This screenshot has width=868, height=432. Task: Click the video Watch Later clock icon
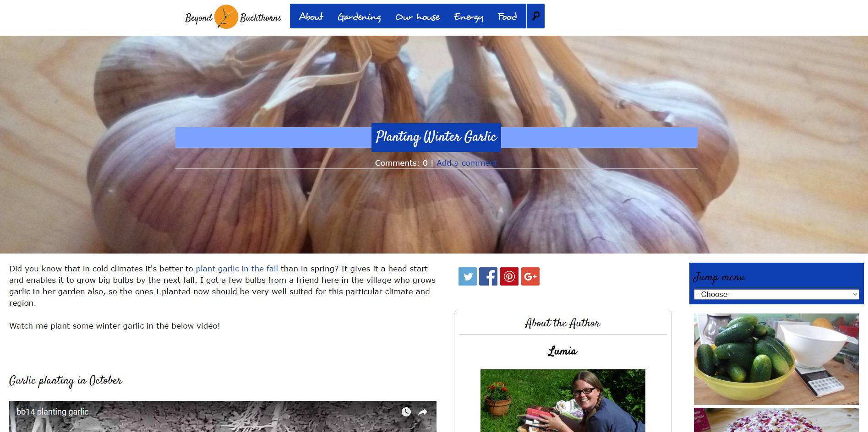click(x=406, y=412)
